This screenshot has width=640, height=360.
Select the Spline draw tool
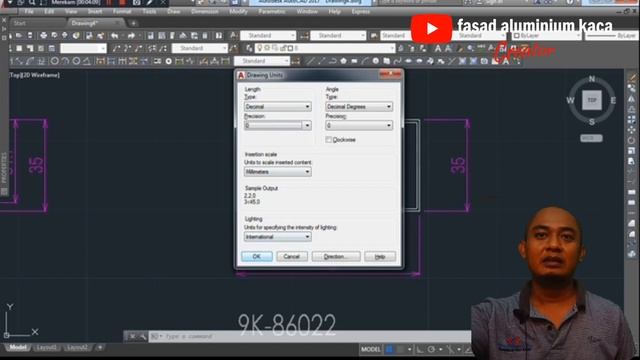click(x=397, y=61)
